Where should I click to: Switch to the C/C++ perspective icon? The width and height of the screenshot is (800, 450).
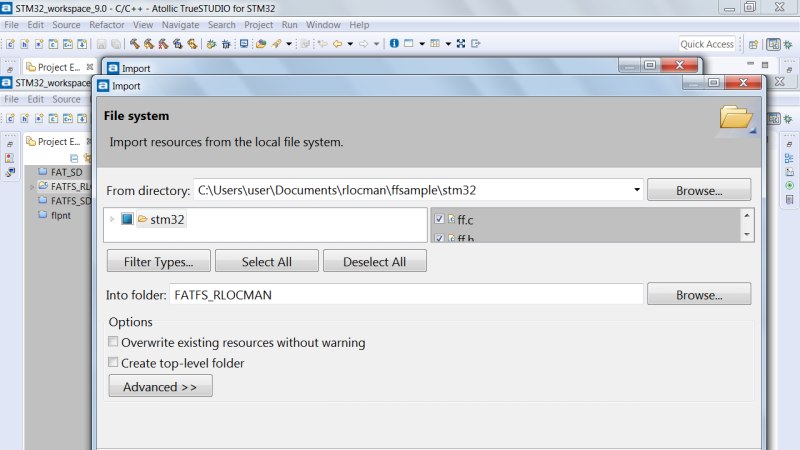coord(773,44)
